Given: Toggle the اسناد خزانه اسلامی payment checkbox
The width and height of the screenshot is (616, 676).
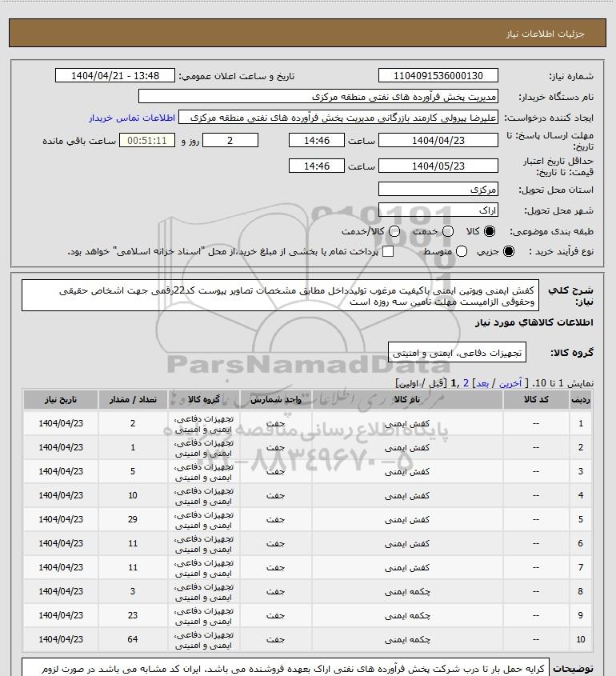Looking at the screenshot, I should 388,251.
